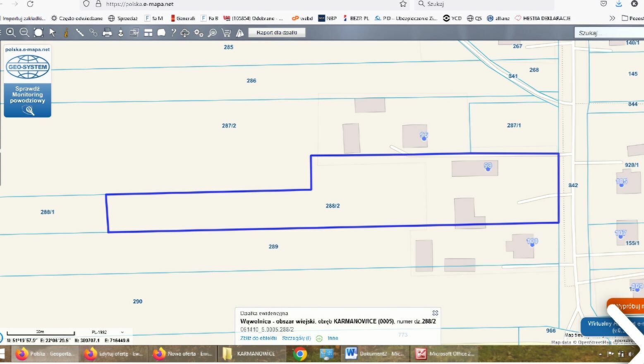Click the 'Raport dla działki' button

277,33
